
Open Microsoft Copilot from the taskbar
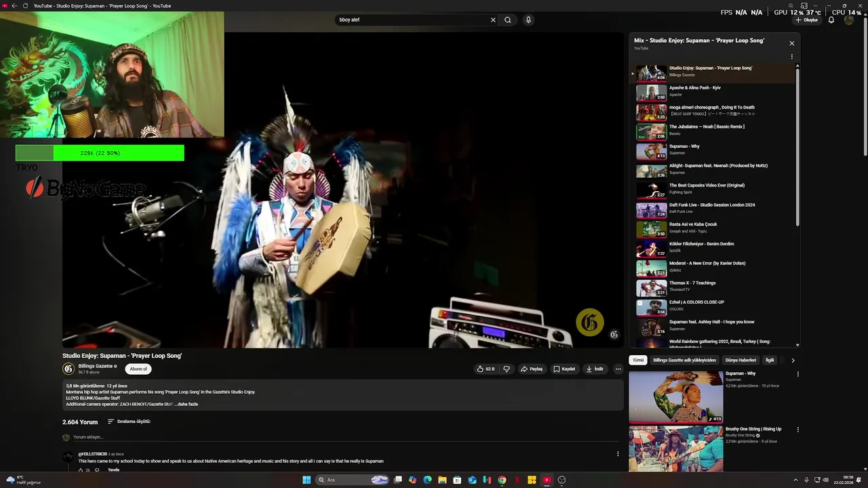coord(412,480)
